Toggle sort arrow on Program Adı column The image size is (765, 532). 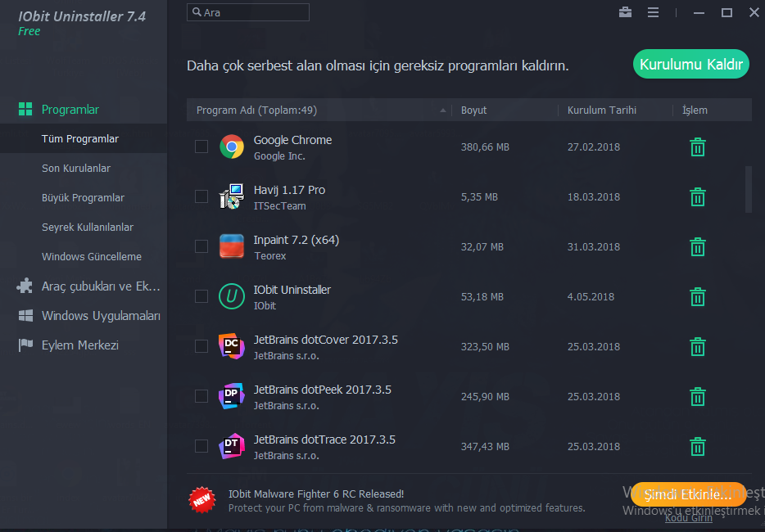point(442,110)
